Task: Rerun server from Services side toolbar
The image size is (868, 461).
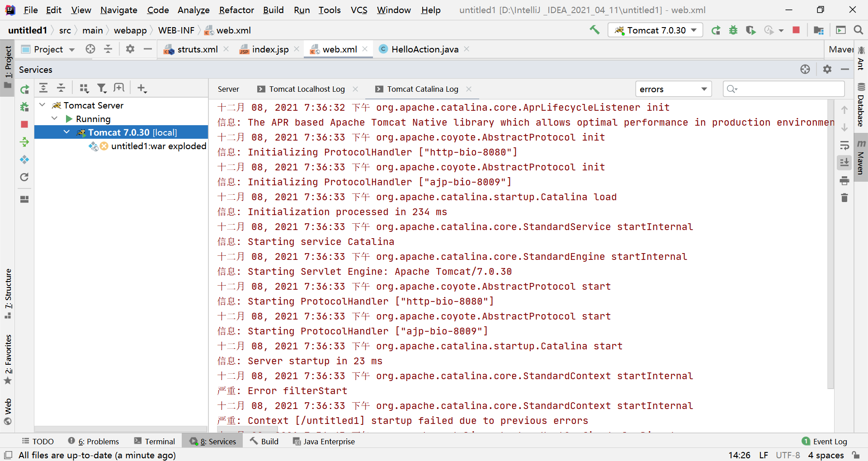Action: click(24, 89)
